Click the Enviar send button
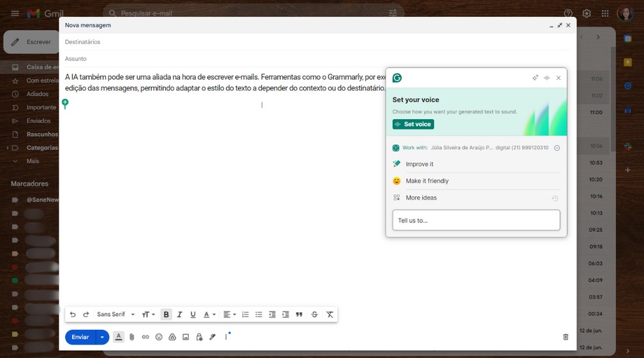Viewport: 644px width, 358px height. point(80,337)
